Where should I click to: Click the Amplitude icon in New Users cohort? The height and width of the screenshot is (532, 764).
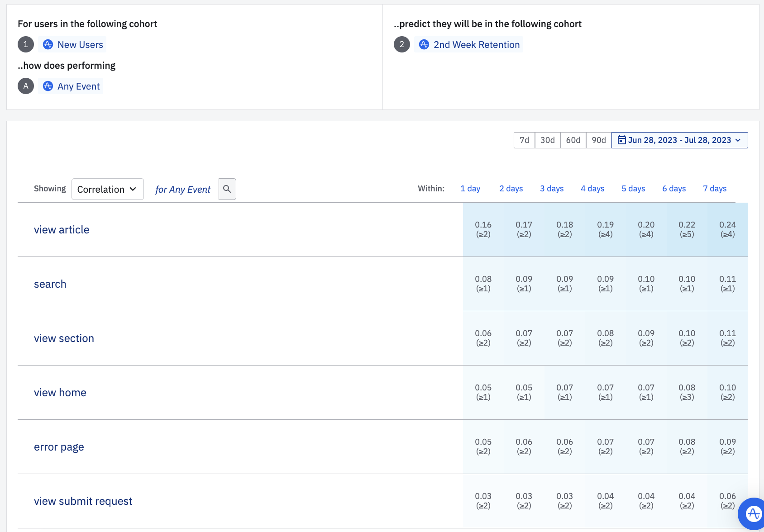(x=48, y=44)
